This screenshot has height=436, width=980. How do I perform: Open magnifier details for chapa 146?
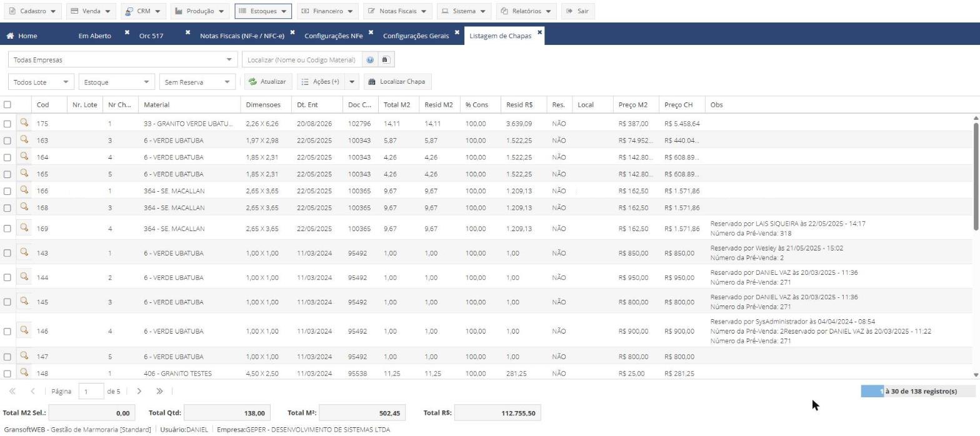point(24,330)
